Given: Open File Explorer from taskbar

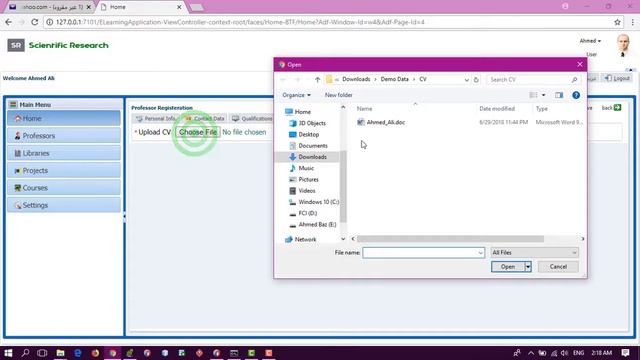Looking at the screenshot, I should click(x=60, y=353).
